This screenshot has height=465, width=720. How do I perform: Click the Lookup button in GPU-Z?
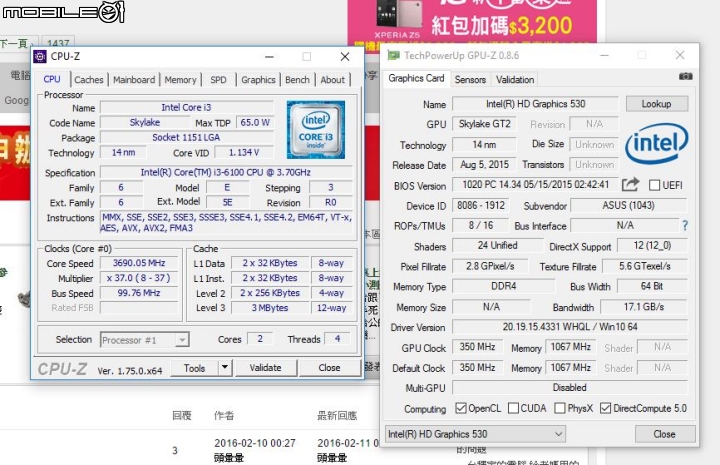pos(657,104)
